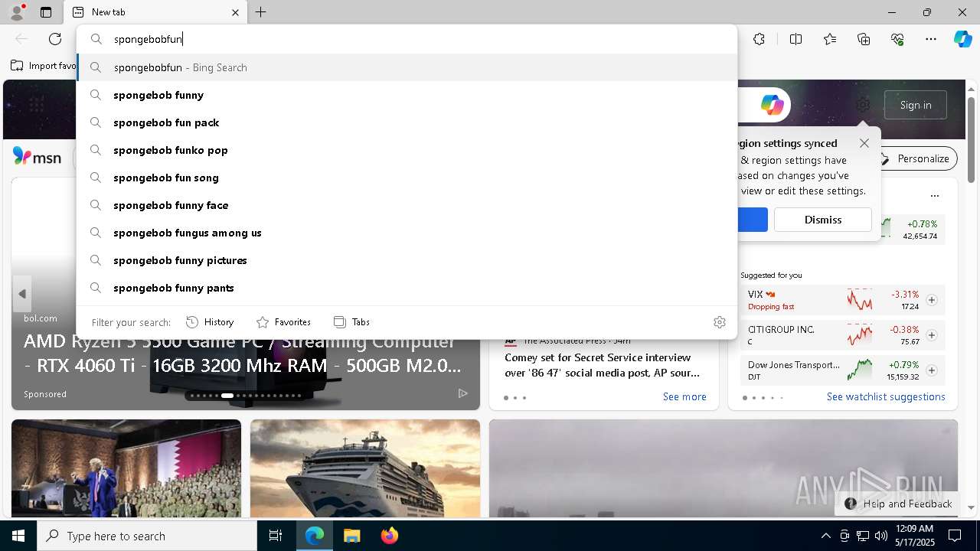
Task: Open Firefox from taskbar
Action: pyautogui.click(x=389, y=536)
